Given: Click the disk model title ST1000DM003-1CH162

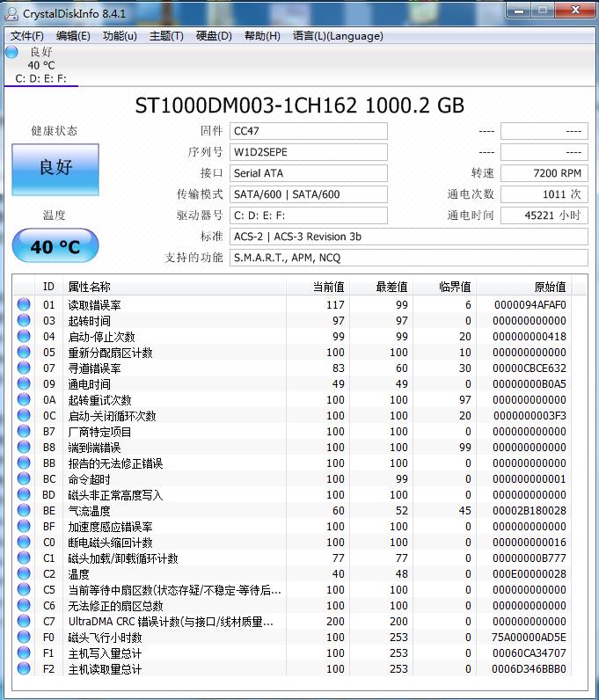Looking at the screenshot, I should [x=245, y=106].
